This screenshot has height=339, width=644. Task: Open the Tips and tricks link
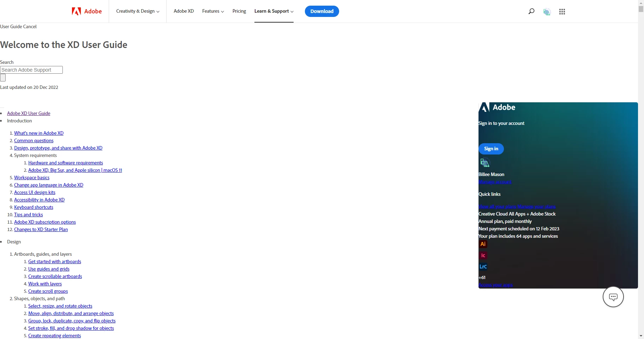[29, 214]
